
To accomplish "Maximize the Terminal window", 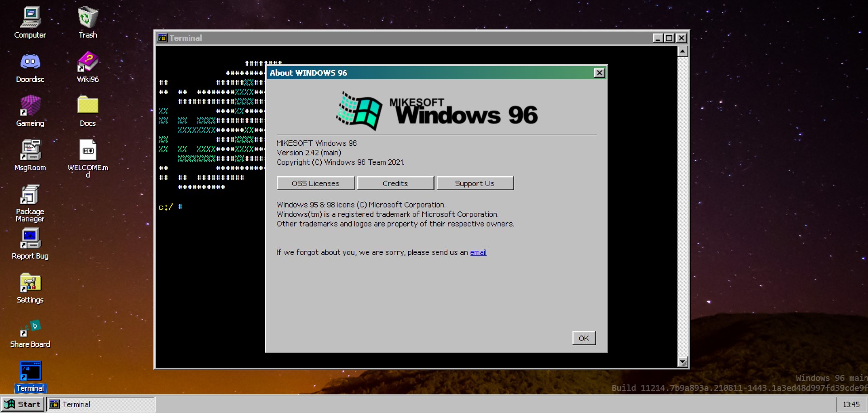I will pos(669,38).
